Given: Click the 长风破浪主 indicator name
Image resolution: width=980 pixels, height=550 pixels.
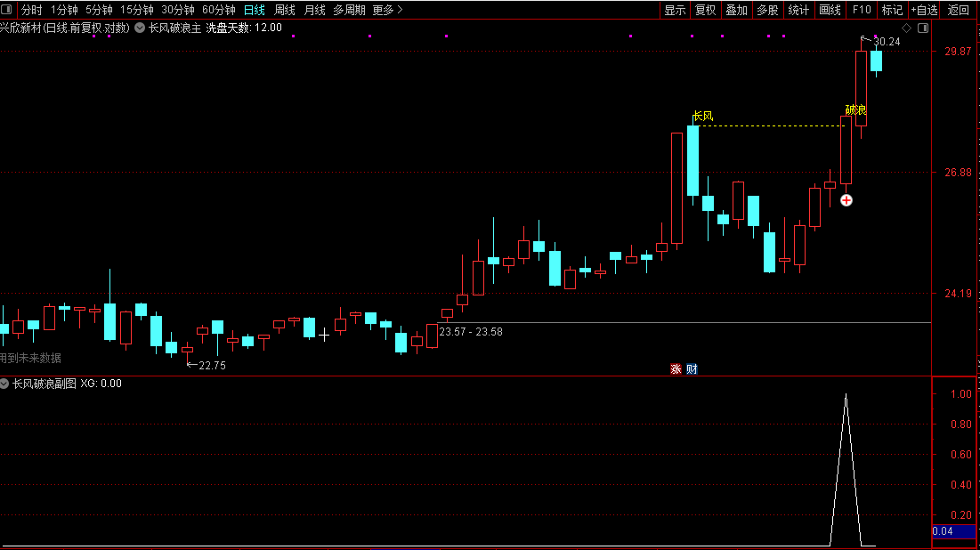Looking at the screenshot, I should click(175, 28).
